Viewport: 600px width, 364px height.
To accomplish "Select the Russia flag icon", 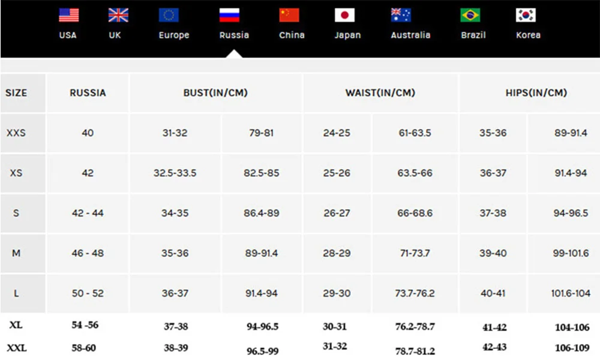I will click(229, 16).
